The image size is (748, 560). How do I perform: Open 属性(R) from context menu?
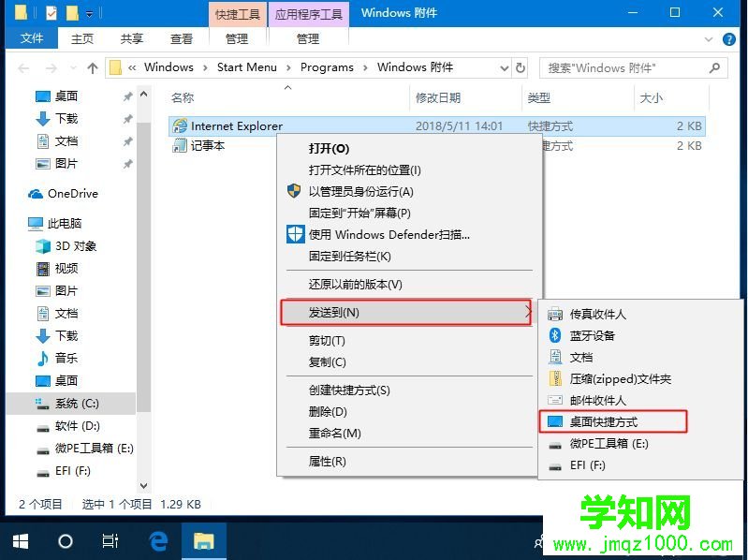coord(327,462)
